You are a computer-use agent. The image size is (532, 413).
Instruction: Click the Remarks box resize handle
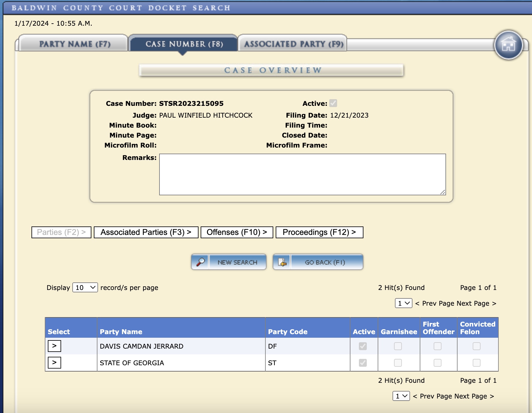pos(443,192)
